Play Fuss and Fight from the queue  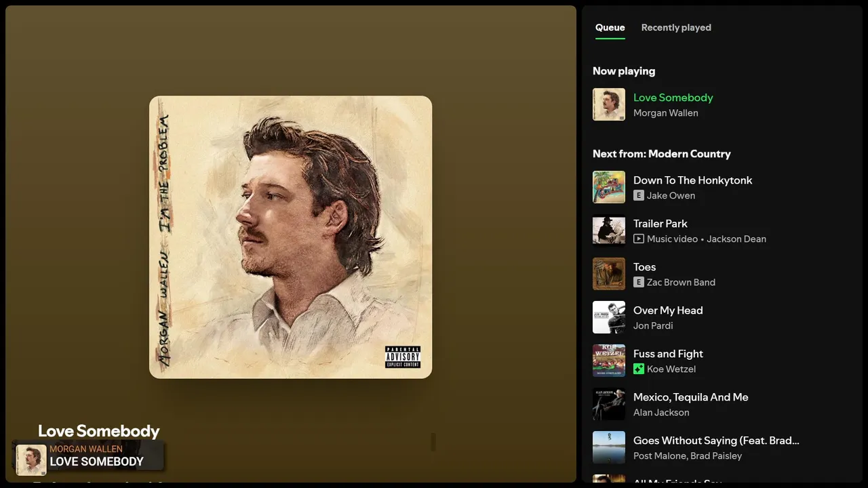(668, 354)
